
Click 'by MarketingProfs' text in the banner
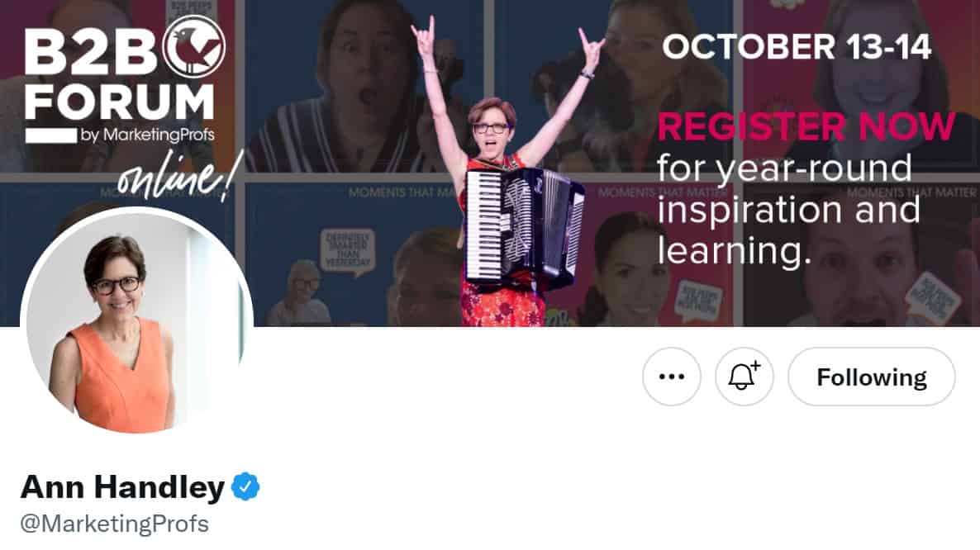pyautogui.click(x=148, y=135)
